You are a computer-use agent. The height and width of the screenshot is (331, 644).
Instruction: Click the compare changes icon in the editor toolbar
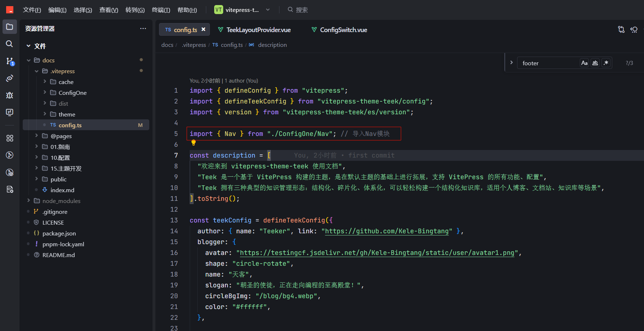(621, 30)
